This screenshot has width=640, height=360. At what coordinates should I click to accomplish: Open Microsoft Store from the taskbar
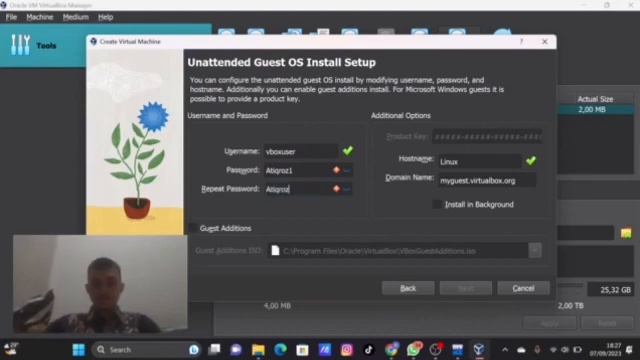click(302, 350)
